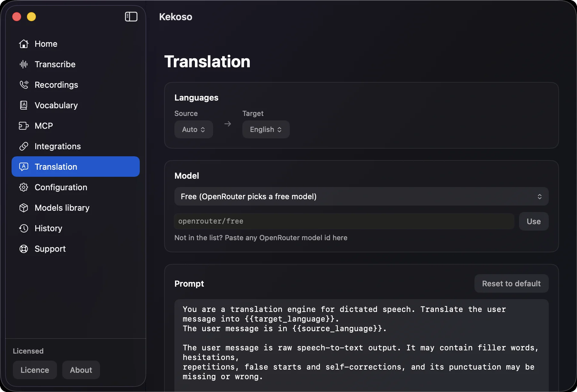Open the About button
Screen dimensions: 577x392
[x=81, y=370]
